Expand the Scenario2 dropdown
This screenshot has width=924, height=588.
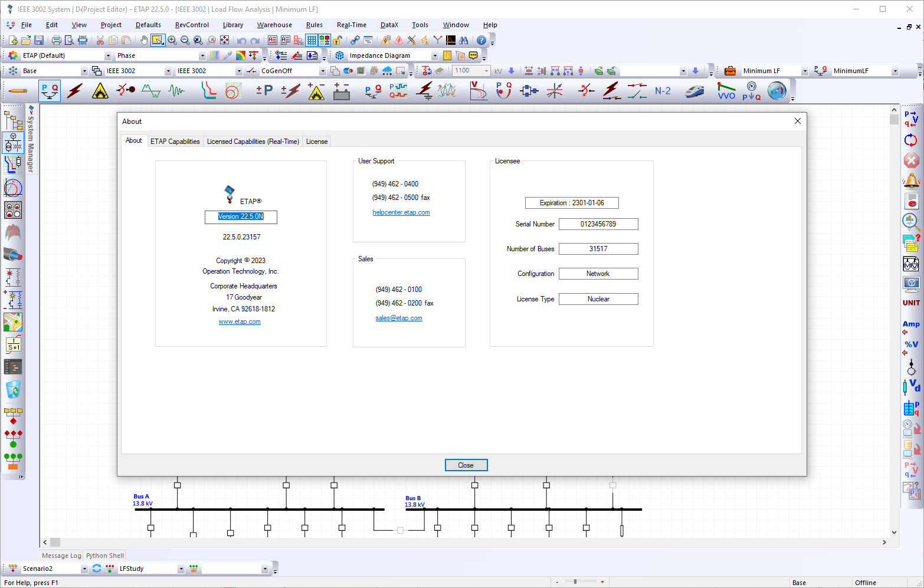click(84, 569)
